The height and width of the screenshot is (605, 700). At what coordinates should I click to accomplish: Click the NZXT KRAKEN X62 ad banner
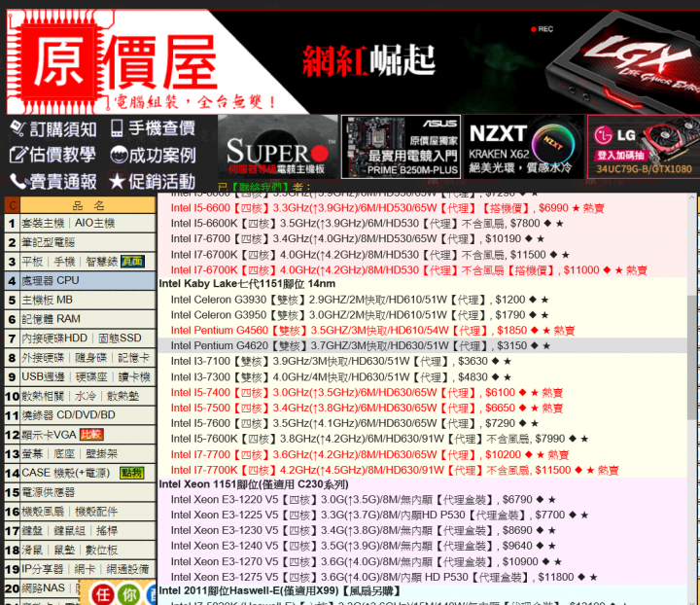pyautogui.click(x=524, y=147)
